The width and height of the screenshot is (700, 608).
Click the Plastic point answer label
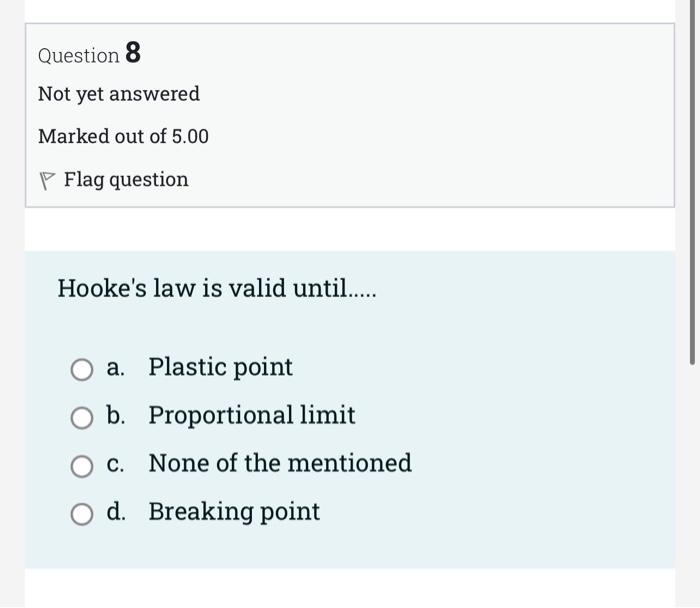220,368
